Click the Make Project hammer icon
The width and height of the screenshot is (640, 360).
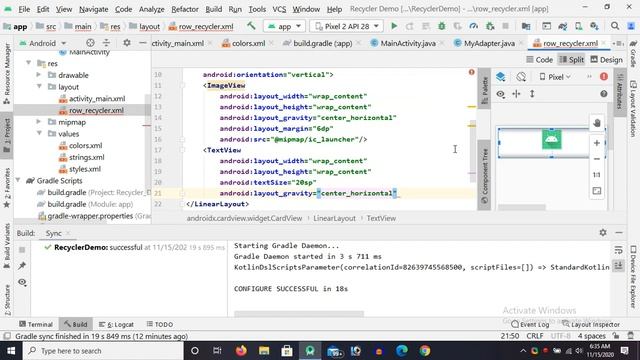click(x=251, y=26)
